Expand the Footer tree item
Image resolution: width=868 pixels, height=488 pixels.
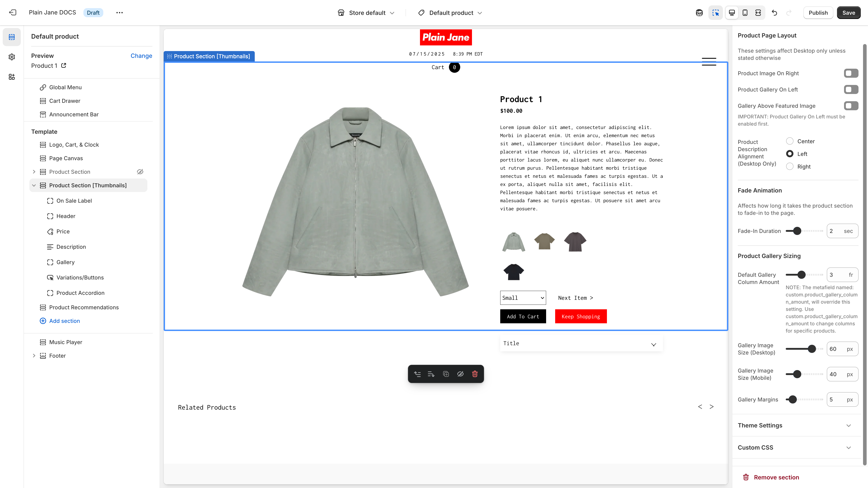(x=34, y=355)
